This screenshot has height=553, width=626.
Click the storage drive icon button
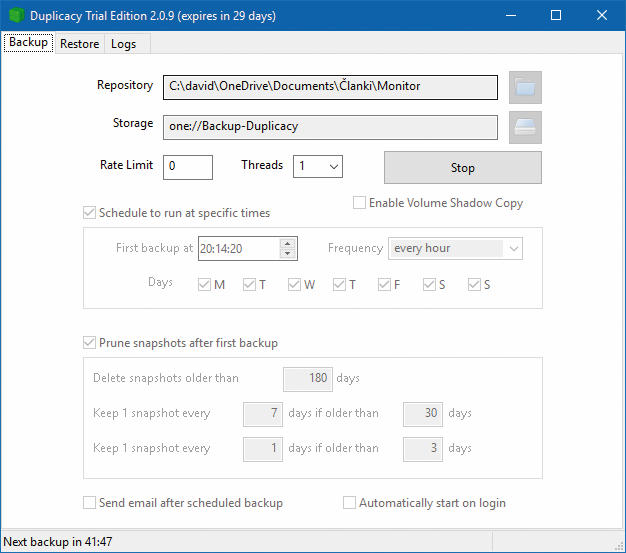pyautogui.click(x=525, y=127)
